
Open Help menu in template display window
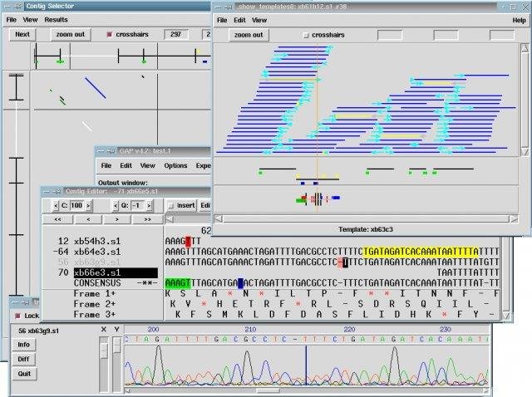pos(519,20)
